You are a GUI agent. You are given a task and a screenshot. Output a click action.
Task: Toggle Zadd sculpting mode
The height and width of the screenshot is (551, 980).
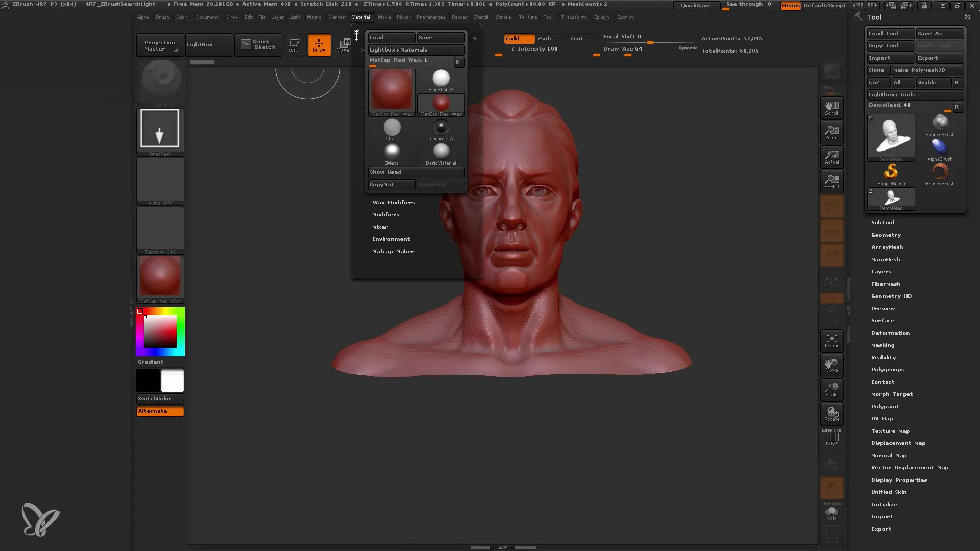(513, 38)
